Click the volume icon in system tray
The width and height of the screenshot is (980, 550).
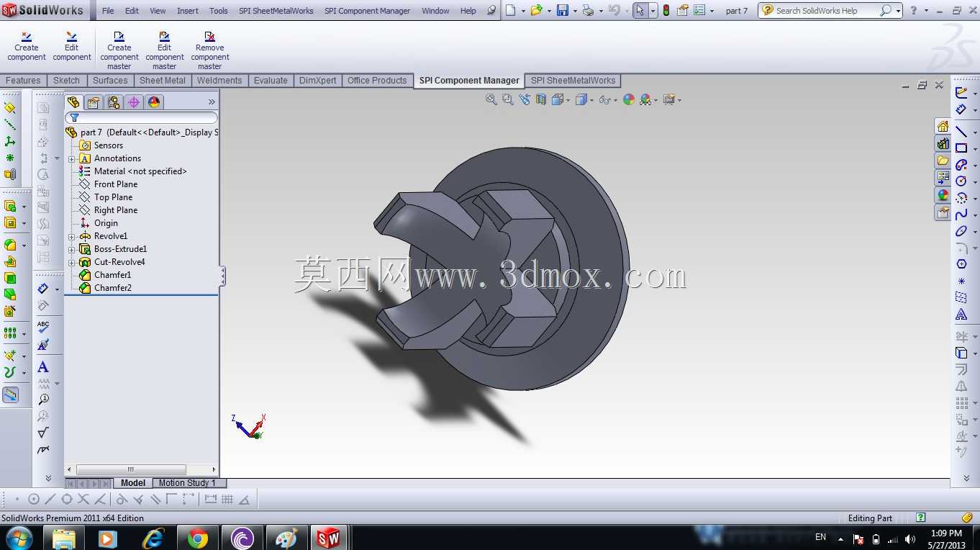[x=910, y=538]
